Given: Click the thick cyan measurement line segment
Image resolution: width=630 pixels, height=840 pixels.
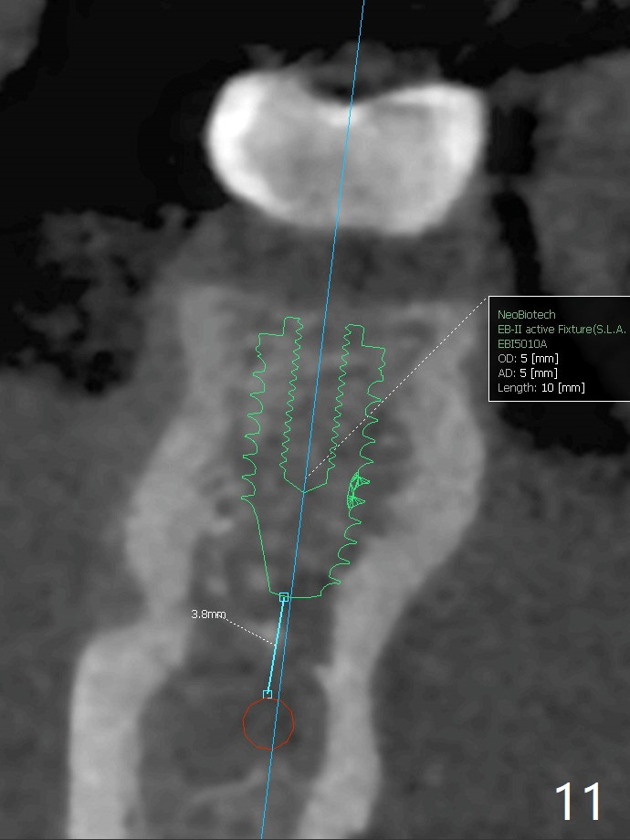Looking at the screenshot, I should pyautogui.click(x=276, y=646).
